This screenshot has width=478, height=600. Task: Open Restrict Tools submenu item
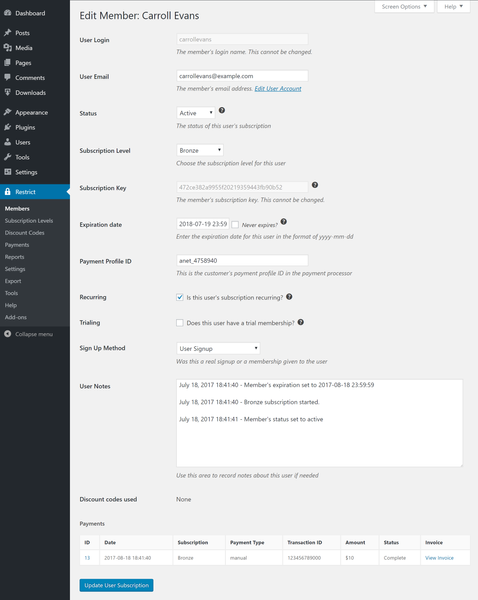11,293
